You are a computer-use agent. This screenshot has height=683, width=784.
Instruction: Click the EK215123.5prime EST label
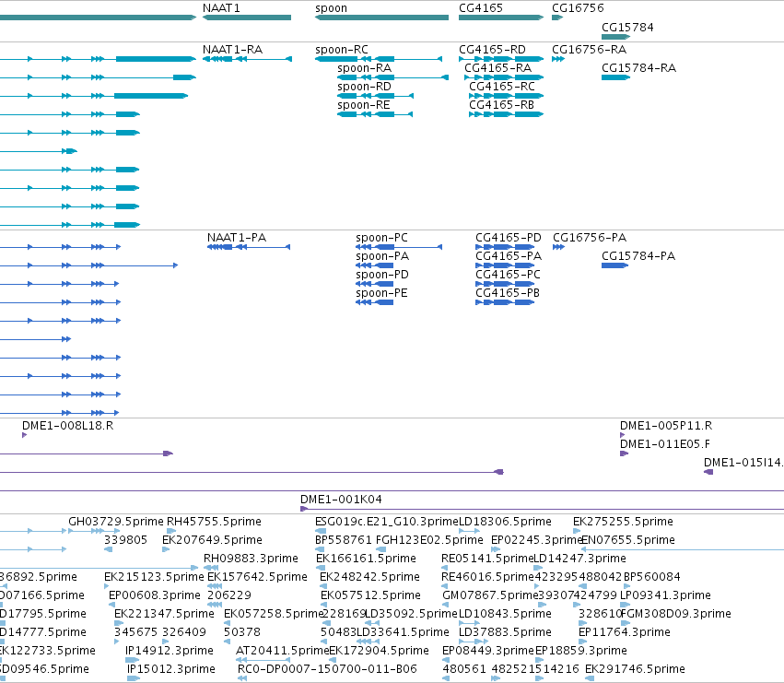click(x=154, y=577)
